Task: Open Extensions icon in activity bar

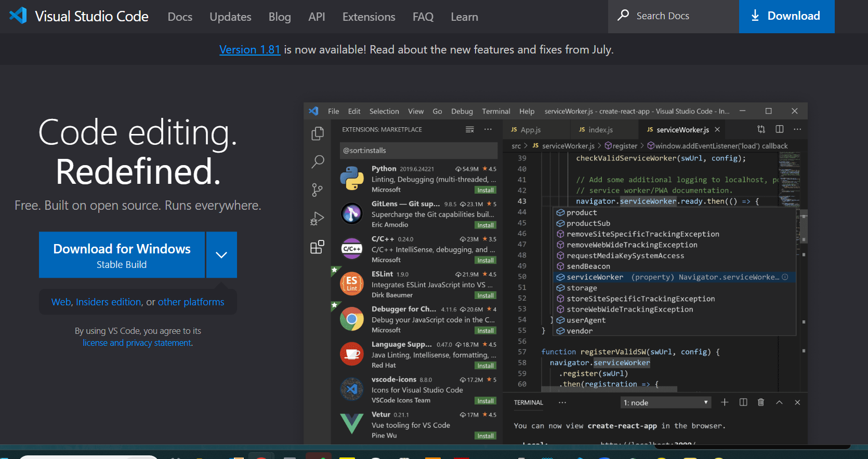Action: click(318, 247)
